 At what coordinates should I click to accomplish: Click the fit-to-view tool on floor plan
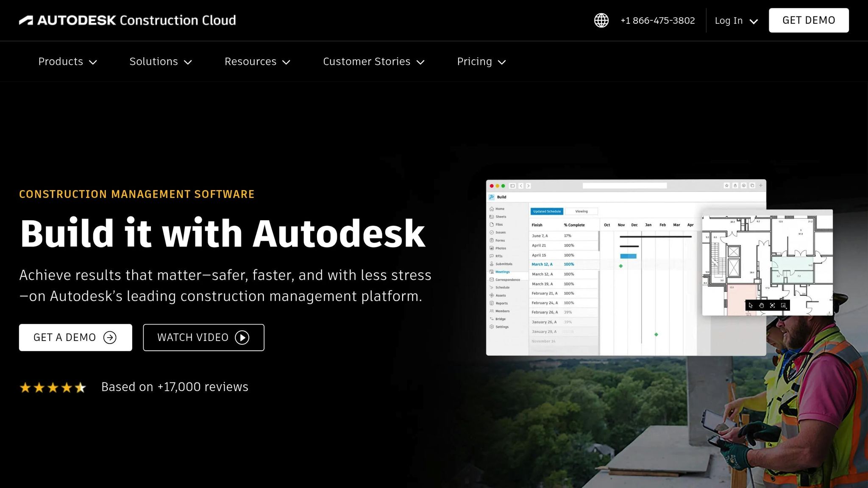(773, 305)
